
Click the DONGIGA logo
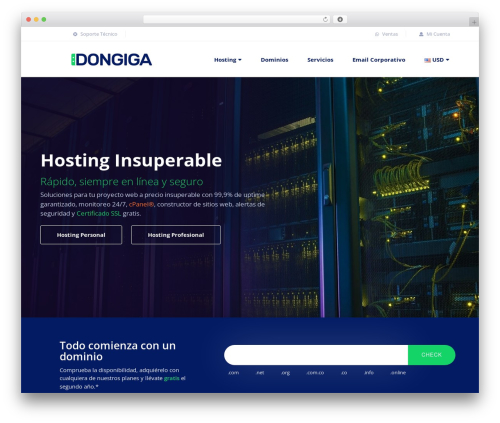[x=112, y=60]
